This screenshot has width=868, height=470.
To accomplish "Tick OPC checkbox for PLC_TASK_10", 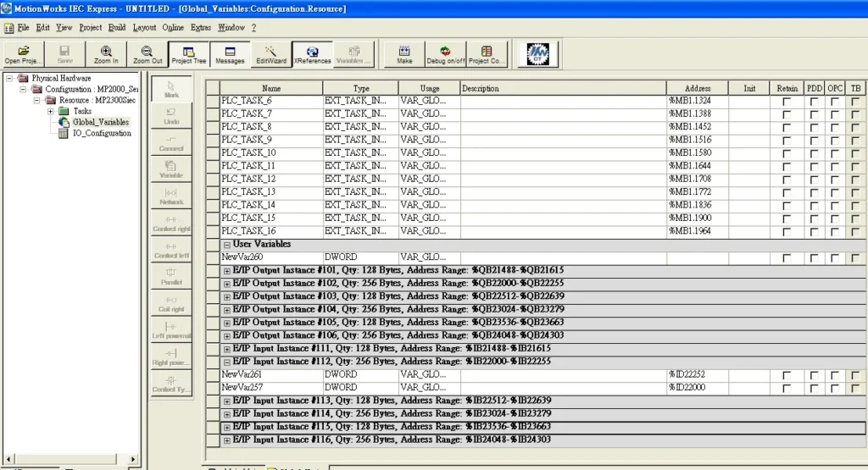I will [835, 153].
